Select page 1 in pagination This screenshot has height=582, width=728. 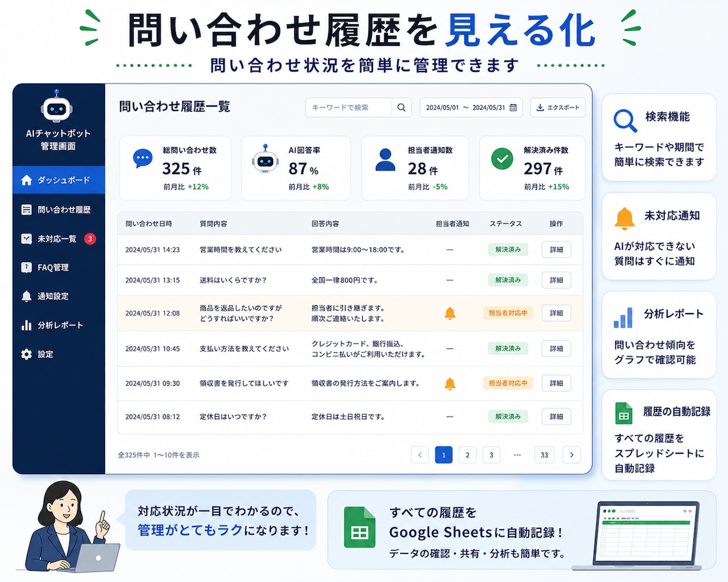[x=444, y=455]
